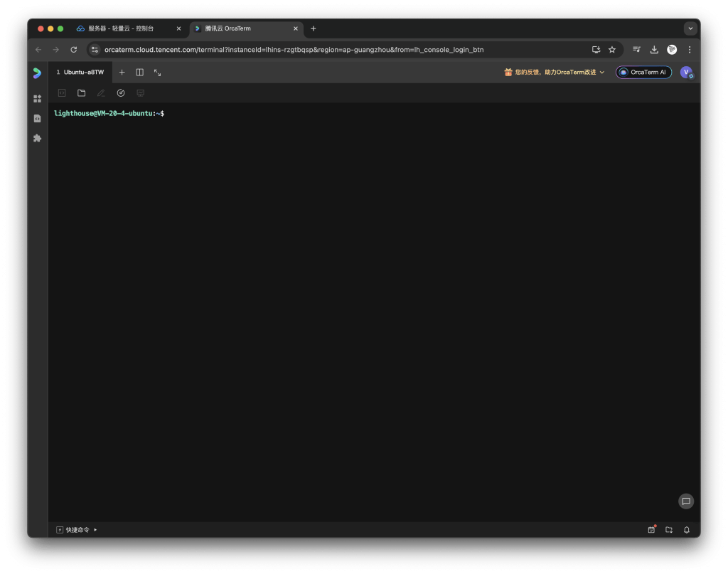728x574 pixels.
Task: Add a new terminal session with plus
Action: pyautogui.click(x=122, y=73)
